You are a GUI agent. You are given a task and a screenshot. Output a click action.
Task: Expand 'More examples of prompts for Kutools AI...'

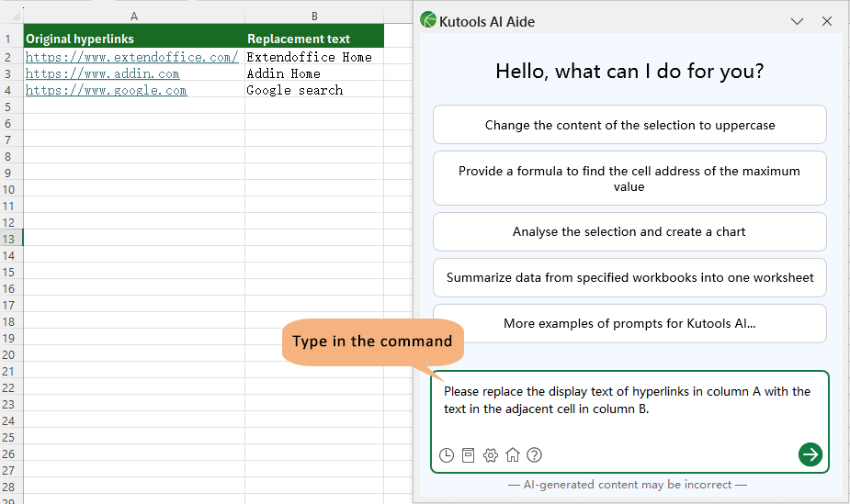click(x=629, y=323)
